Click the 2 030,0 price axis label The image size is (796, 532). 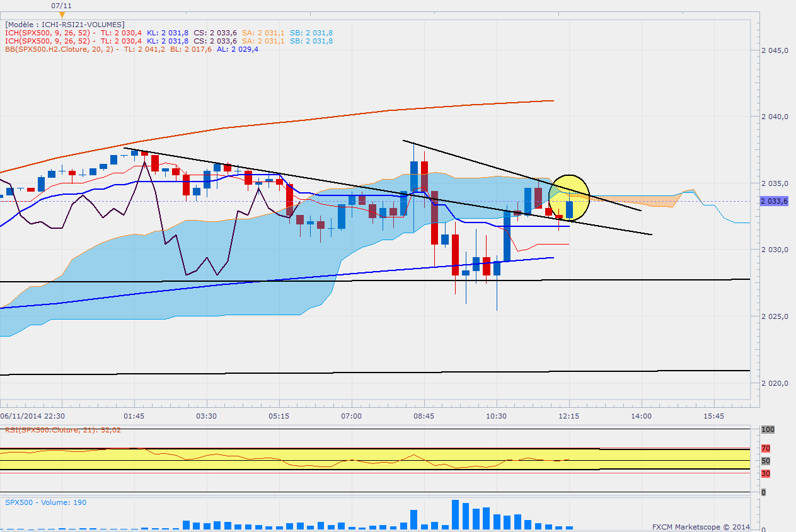pyautogui.click(x=775, y=250)
